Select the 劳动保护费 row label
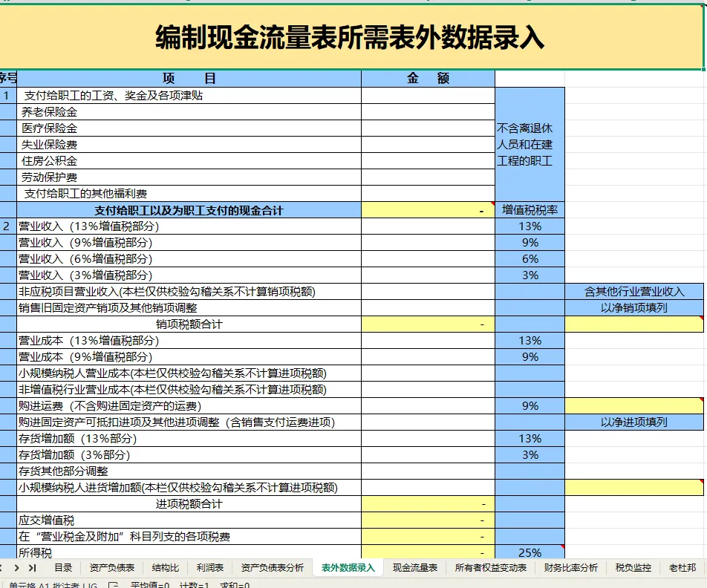Screen dimensions: 707x588 (189, 177)
